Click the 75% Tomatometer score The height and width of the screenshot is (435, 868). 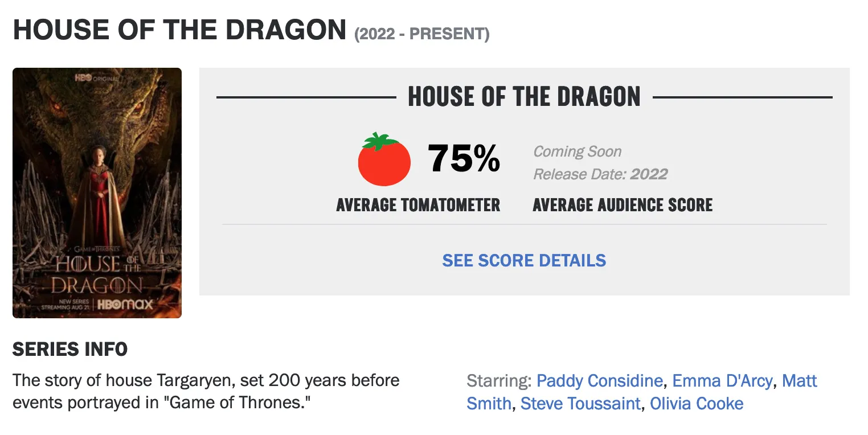[464, 158]
